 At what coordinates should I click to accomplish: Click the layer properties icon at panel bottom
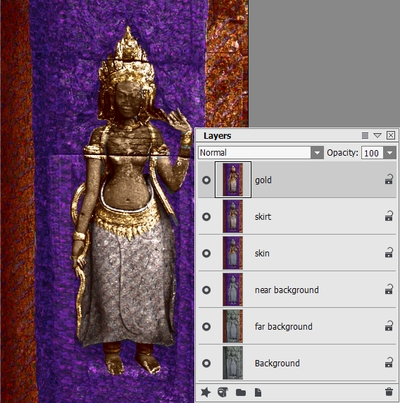[x=223, y=392]
